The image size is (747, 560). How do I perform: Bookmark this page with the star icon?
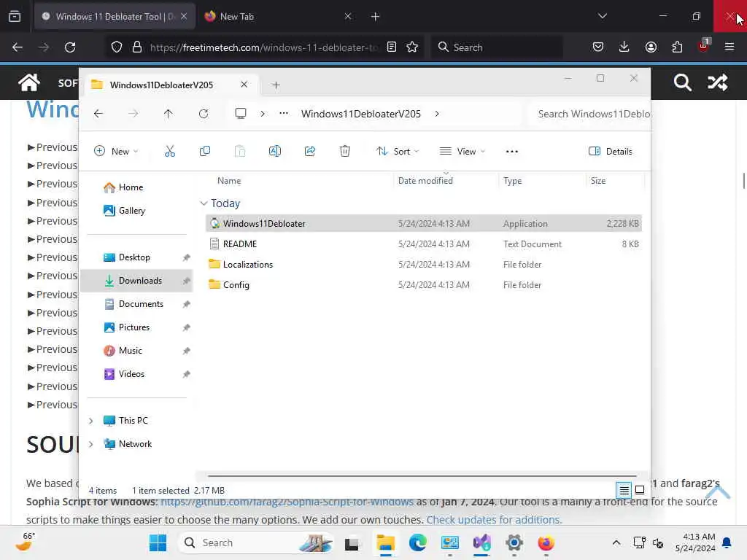coord(412,47)
